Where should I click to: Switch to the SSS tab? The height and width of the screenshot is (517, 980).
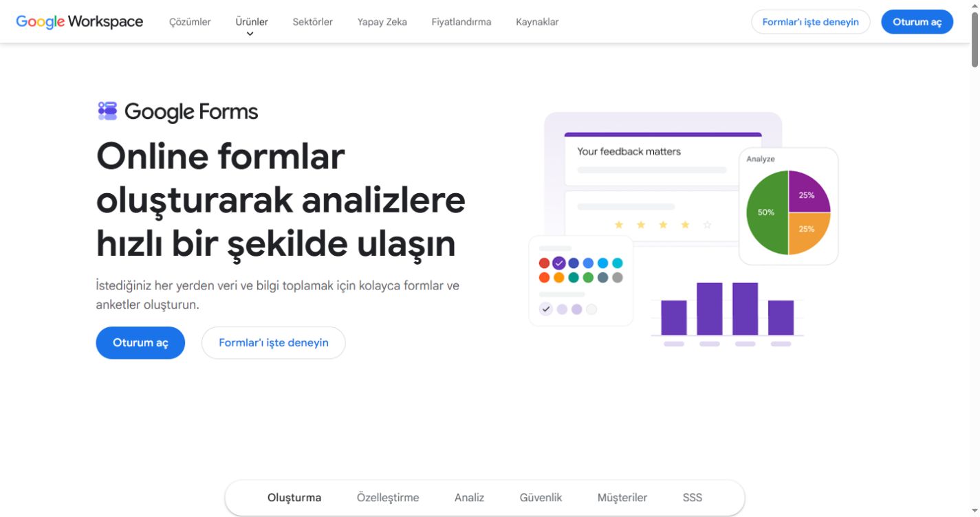click(x=693, y=497)
